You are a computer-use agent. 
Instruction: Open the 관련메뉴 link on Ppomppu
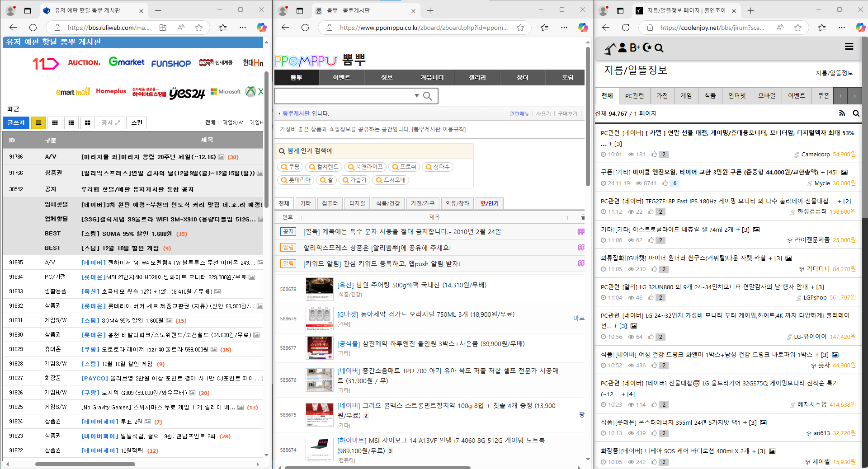coord(519,114)
